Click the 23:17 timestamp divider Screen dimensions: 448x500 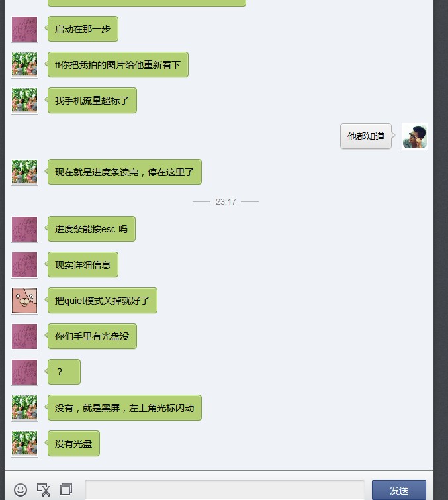pos(226,201)
